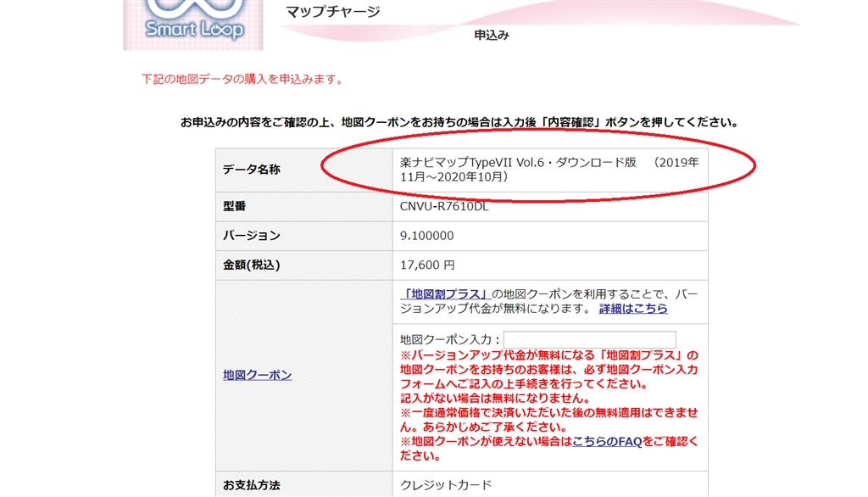Image resolution: width=868 pixels, height=497 pixels.
Task: Click the 地図クーポン link in left column
Action: 258,375
